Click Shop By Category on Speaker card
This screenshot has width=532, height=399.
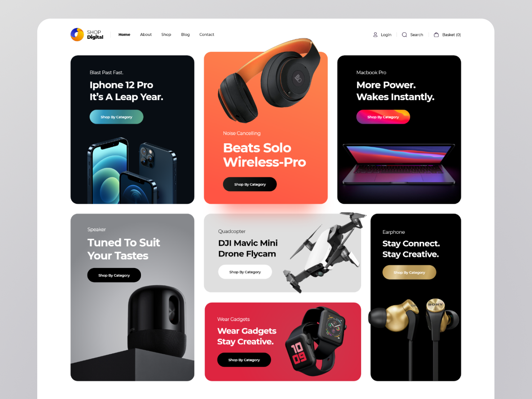(x=114, y=275)
